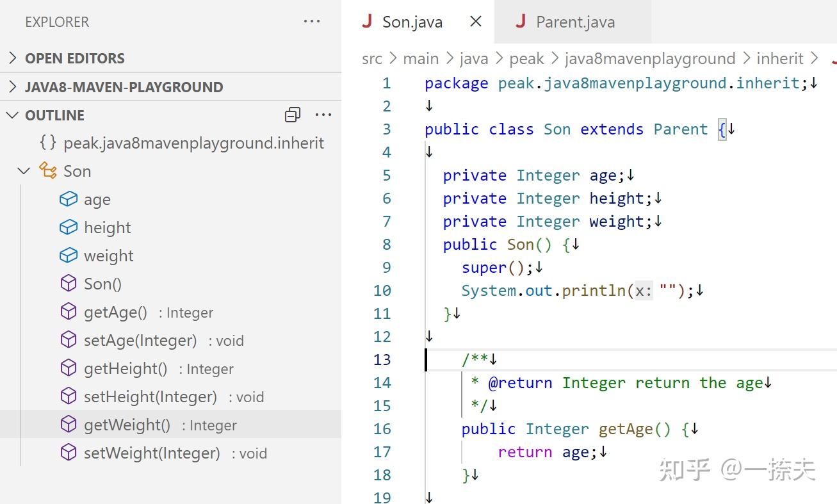This screenshot has width=837, height=504.
Task: Click field icon next to weight
Action: coord(68,256)
